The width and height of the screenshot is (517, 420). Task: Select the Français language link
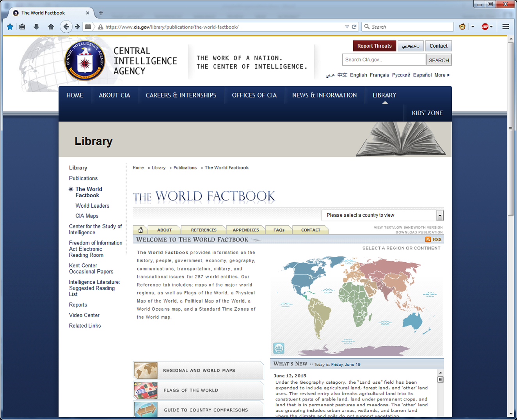point(380,75)
